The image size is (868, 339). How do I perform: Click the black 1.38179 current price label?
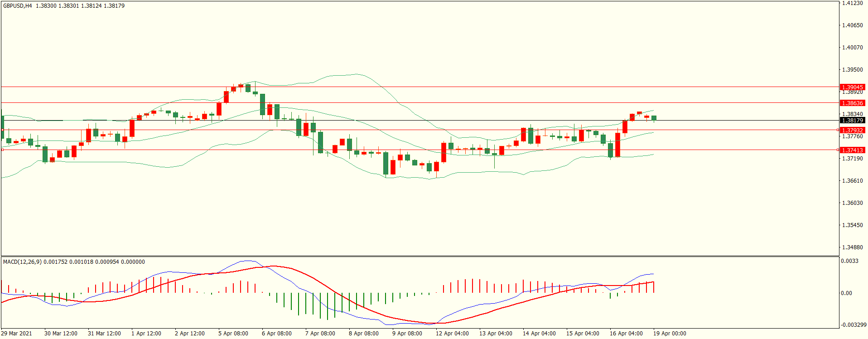(x=852, y=120)
